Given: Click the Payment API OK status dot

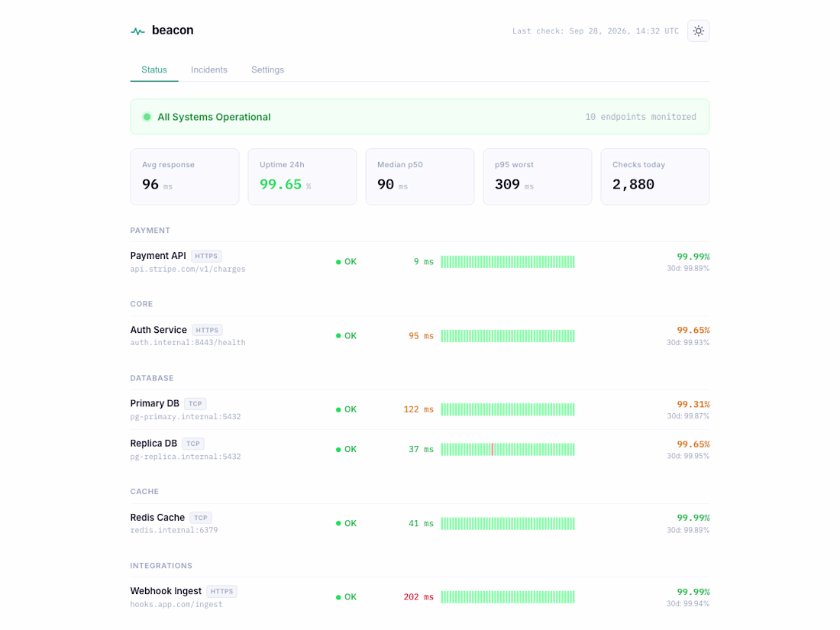Looking at the screenshot, I should (338, 262).
